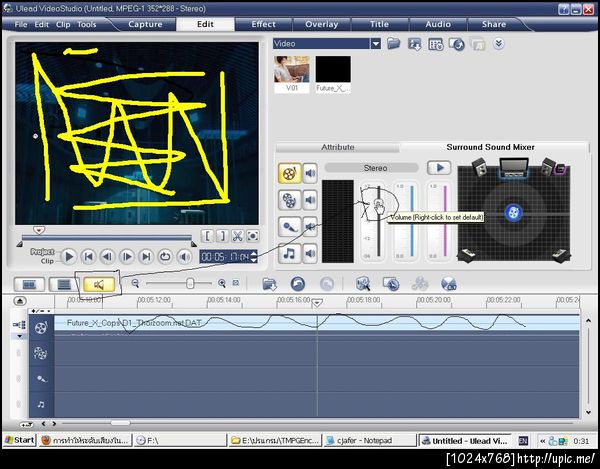Switch to Storyboard View
600x469 pixels.
tap(29, 284)
